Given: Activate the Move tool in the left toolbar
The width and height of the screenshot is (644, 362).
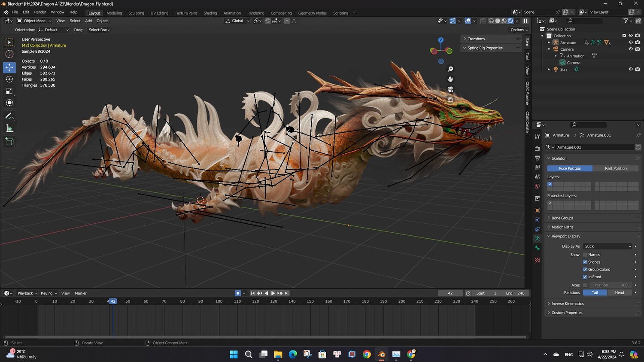Looking at the screenshot, I should tap(9, 67).
